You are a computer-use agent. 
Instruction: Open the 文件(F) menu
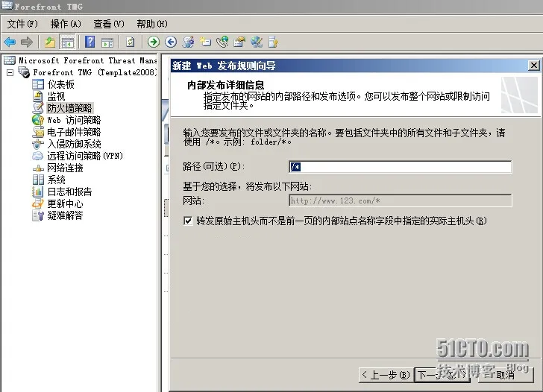point(22,24)
